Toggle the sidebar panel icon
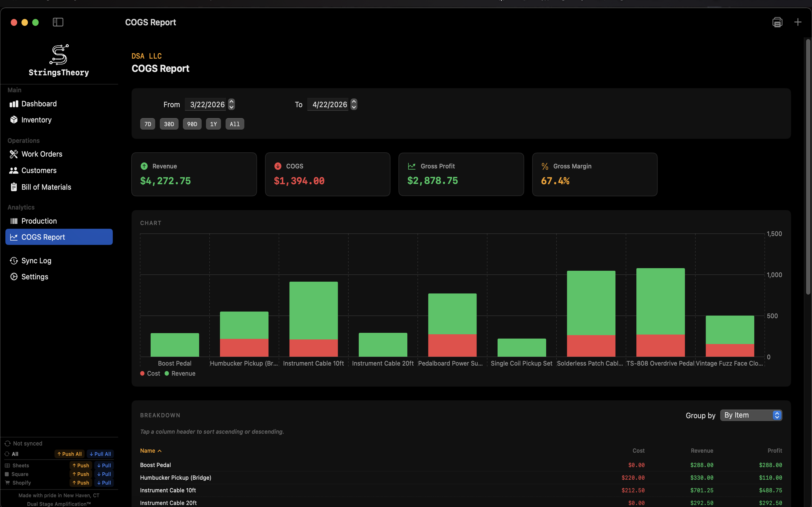 click(x=58, y=22)
